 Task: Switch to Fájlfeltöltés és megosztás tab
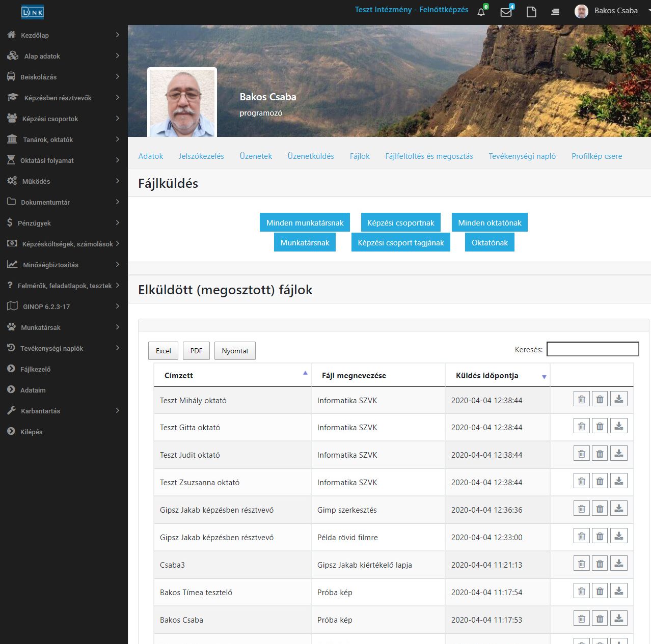[x=429, y=156]
